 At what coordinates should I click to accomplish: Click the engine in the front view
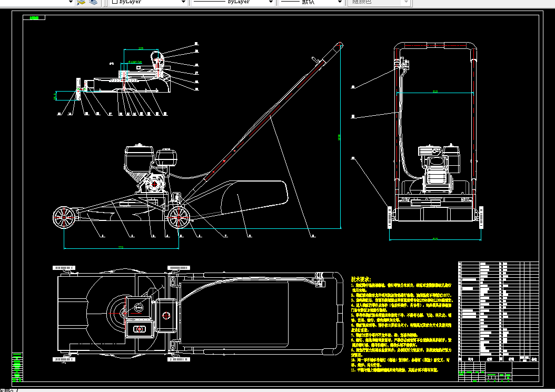[439, 169]
